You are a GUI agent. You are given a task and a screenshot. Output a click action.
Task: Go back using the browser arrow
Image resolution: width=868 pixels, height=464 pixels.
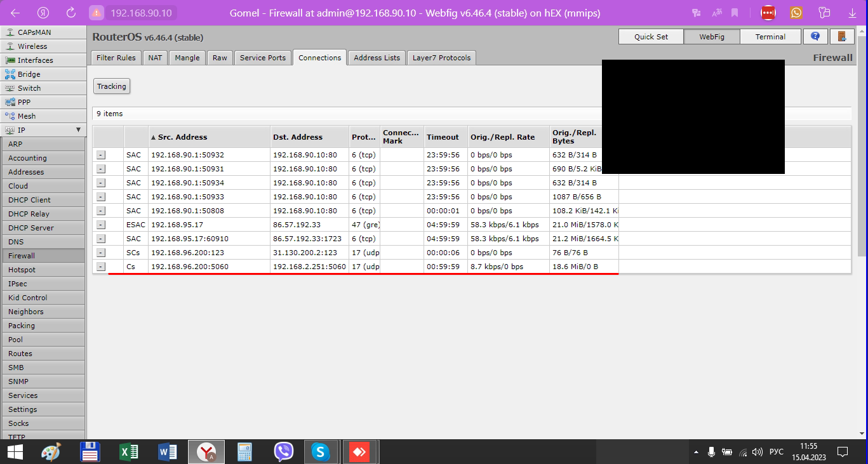coord(15,13)
